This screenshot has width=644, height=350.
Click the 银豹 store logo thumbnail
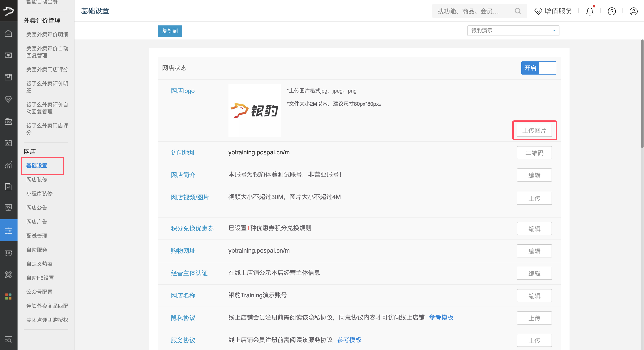[x=255, y=110]
